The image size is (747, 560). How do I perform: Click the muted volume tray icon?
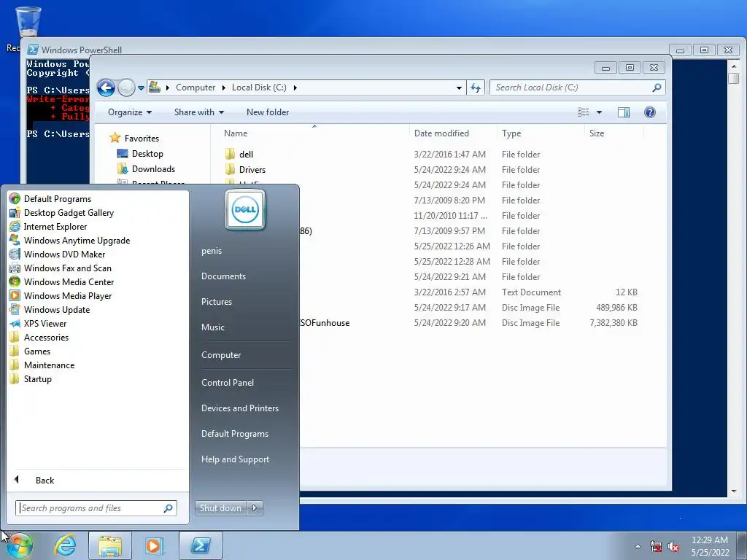pyautogui.click(x=673, y=547)
